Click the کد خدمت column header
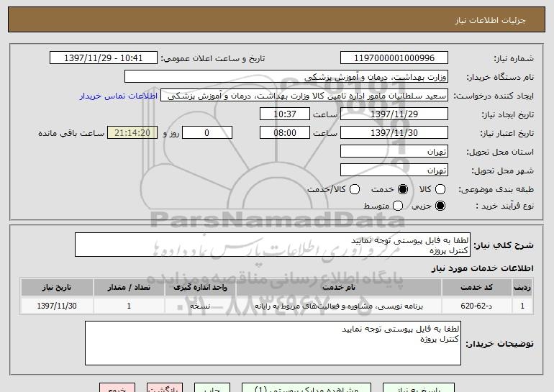 (476, 288)
